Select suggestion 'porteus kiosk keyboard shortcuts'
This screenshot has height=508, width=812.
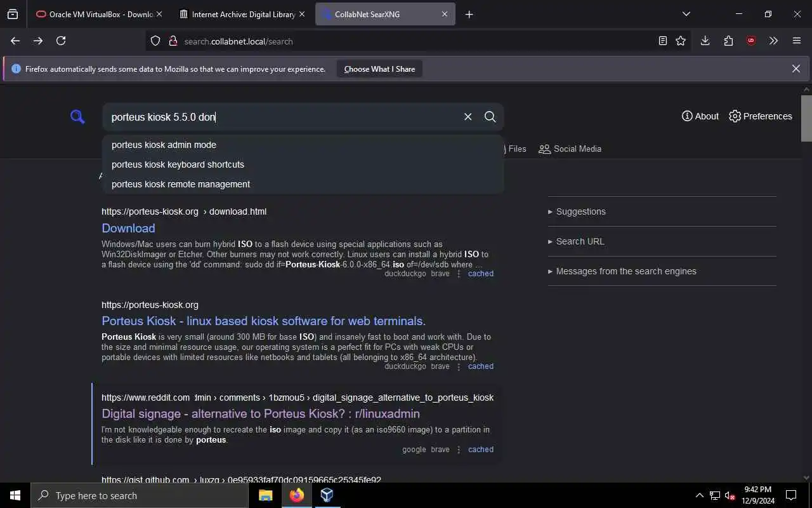[178, 164]
